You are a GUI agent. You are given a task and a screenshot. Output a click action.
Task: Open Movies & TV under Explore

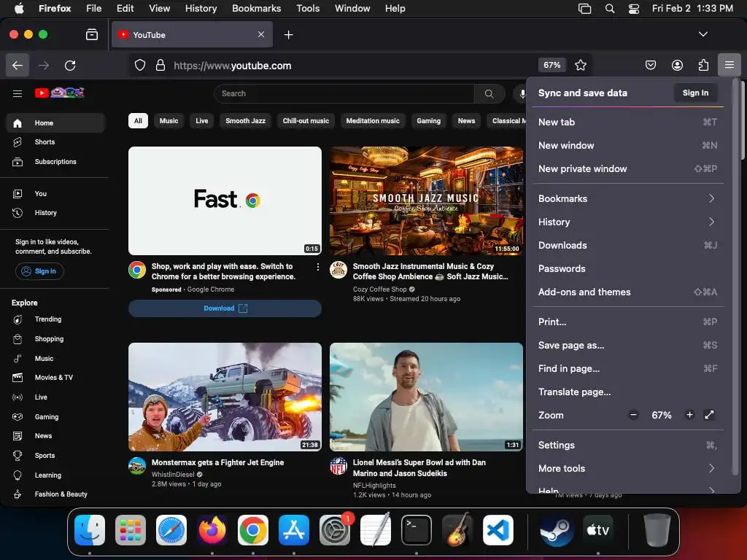click(x=55, y=378)
